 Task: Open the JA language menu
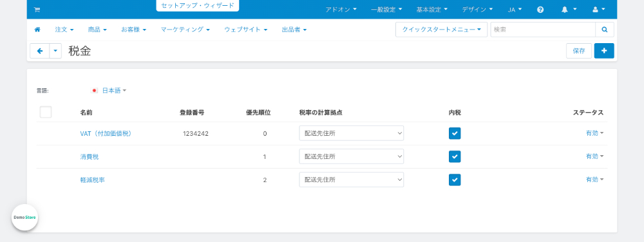(x=515, y=10)
